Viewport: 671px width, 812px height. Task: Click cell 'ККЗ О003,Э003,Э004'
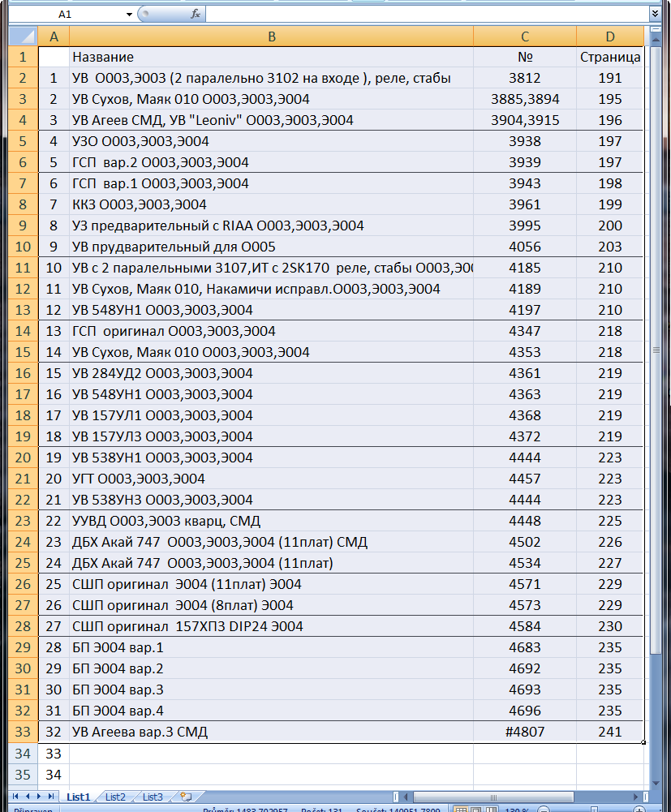pos(272,204)
